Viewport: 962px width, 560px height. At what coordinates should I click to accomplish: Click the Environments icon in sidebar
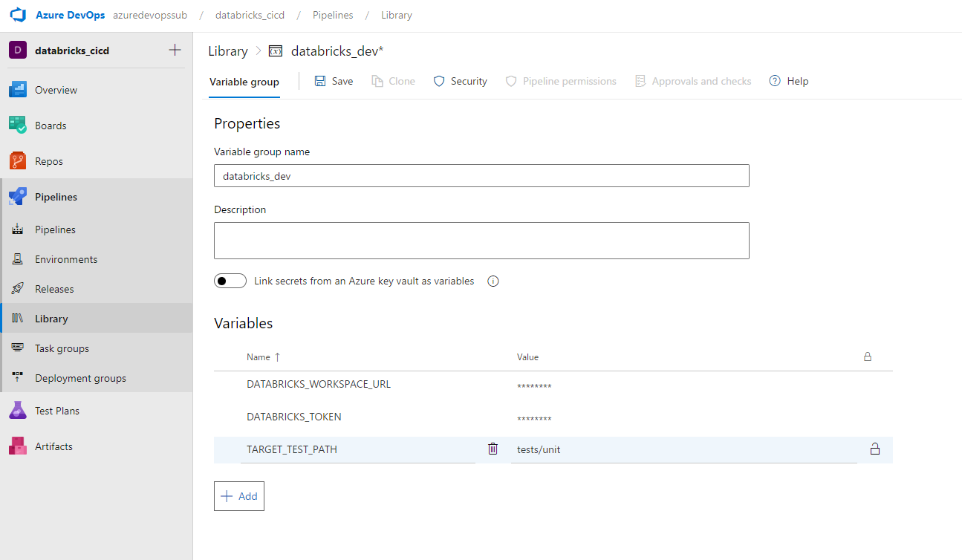[19, 259]
